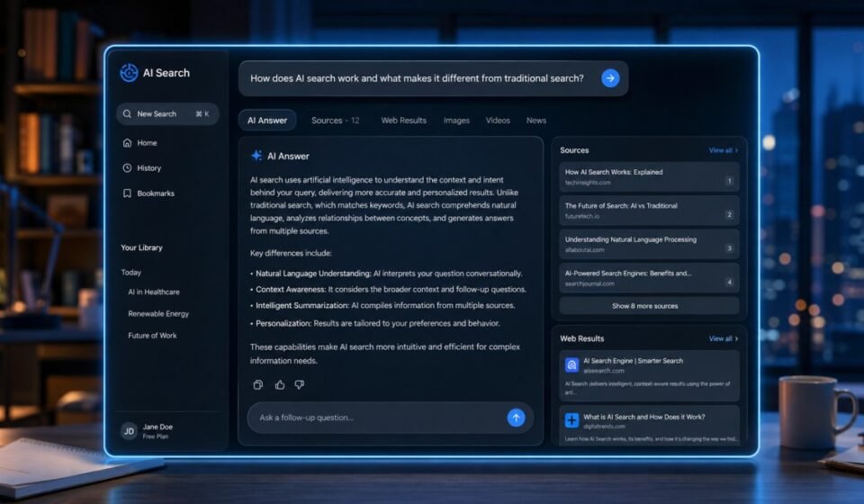Give the answer a thumbs down
864x504 pixels.
pos(299,385)
